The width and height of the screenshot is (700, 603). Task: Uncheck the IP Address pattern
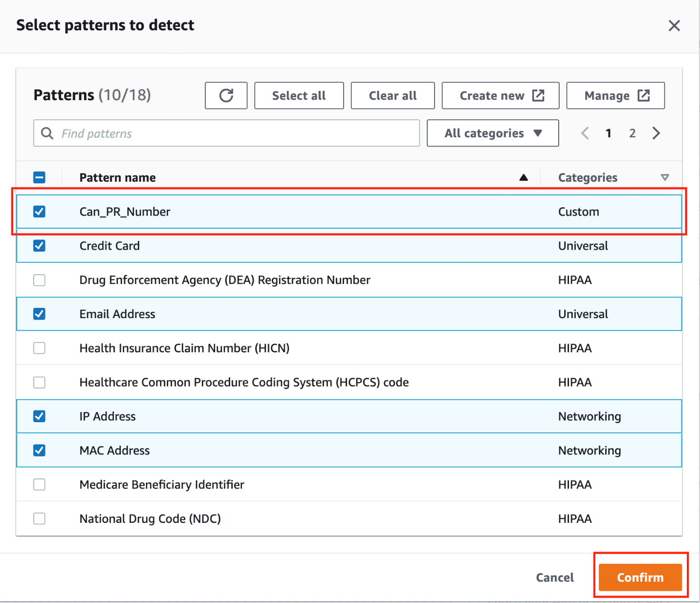(x=39, y=416)
